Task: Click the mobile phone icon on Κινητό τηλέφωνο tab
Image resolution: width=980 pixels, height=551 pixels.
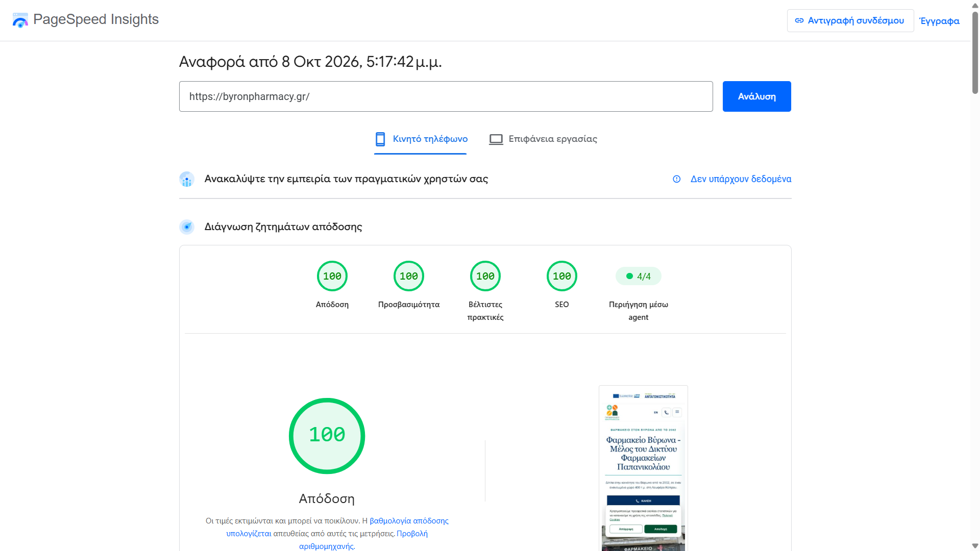Action: [380, 139]
